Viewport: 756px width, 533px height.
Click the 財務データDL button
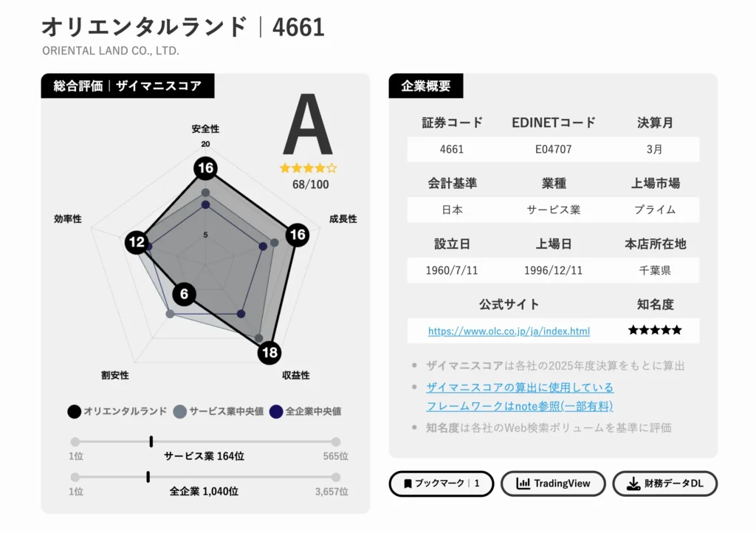pos(665,484)
